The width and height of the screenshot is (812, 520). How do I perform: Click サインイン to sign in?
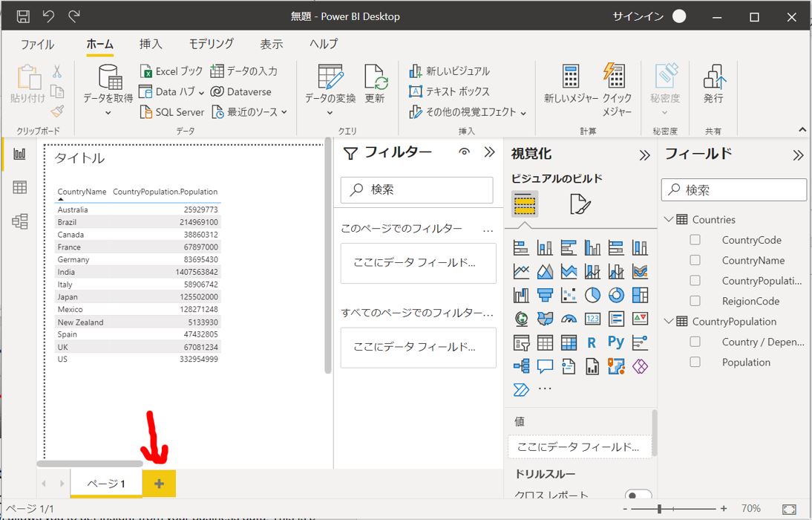(638, 16)
